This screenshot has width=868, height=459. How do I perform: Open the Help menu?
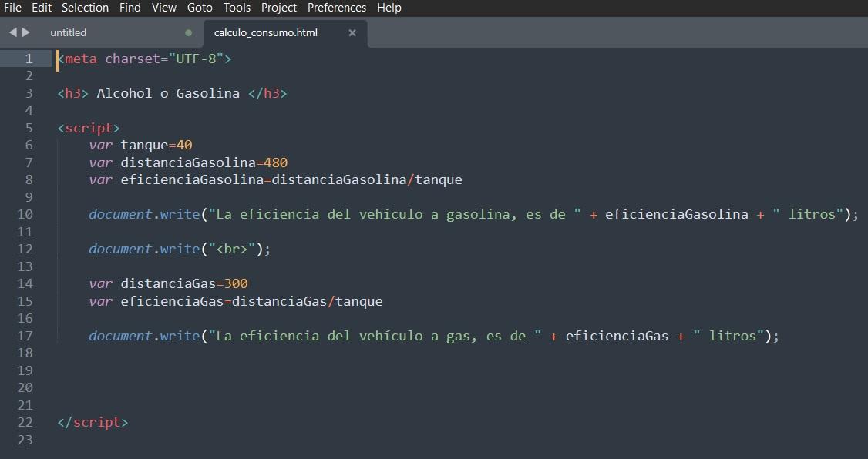pos(389,8)
